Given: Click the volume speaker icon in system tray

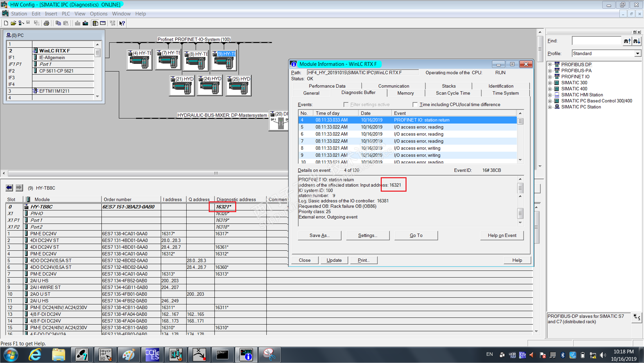Looking at the screenshot, I should pos(603,356).
